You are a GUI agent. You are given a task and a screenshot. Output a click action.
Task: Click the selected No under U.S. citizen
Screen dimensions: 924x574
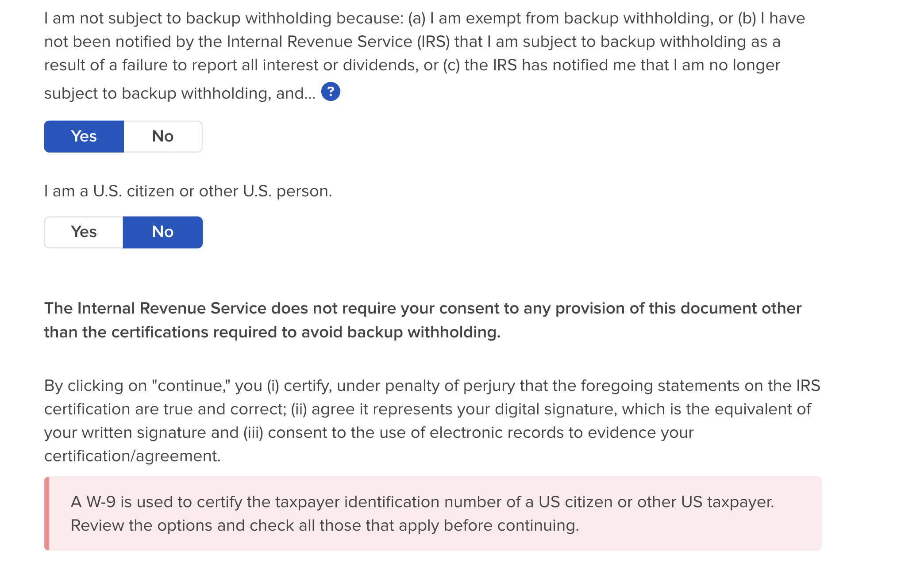[163, 232]
